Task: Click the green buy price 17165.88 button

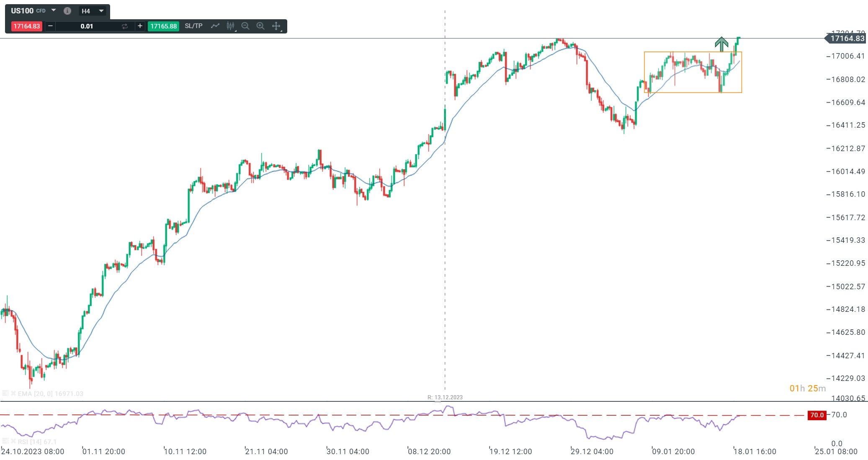Action: tap(164, 26)
